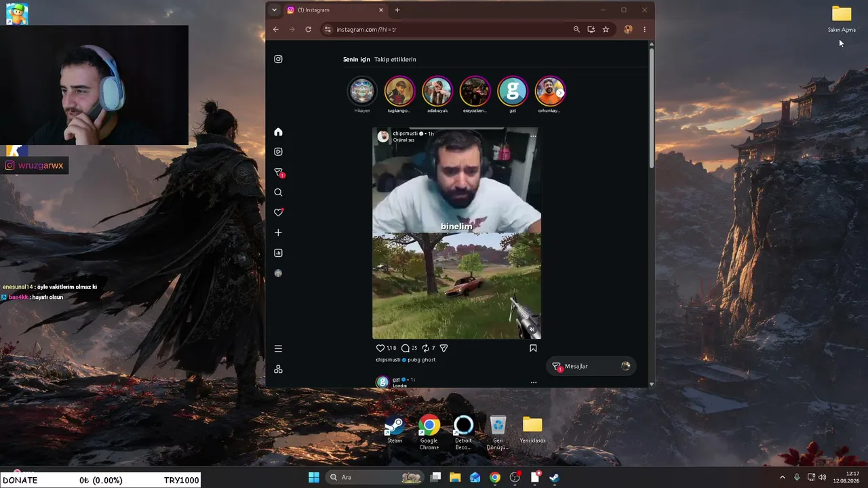Show hidden system tray icons
This screenshot has height=488, width=868.
(x=783, y=477)
